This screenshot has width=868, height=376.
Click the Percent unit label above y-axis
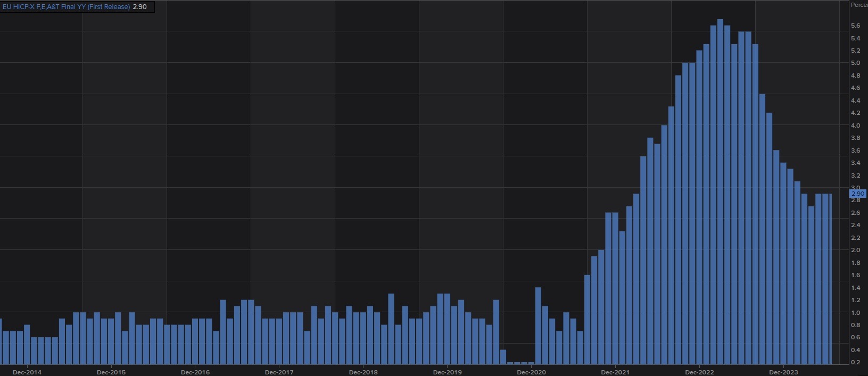pyautogui.click(x=859, y=5)
